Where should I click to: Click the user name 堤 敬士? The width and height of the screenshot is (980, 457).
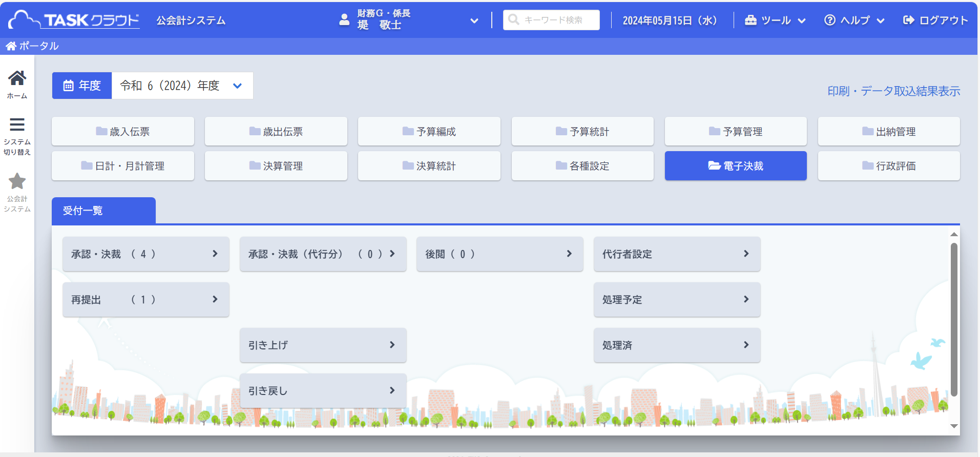(x=379, y=25)
